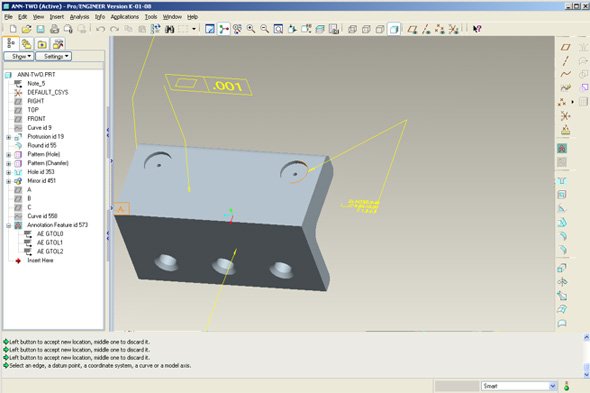Image resolution: width=590 pixels, height=393 pixels.
Task: Select the Extrude tool
Action: click(x=562, y=268)
